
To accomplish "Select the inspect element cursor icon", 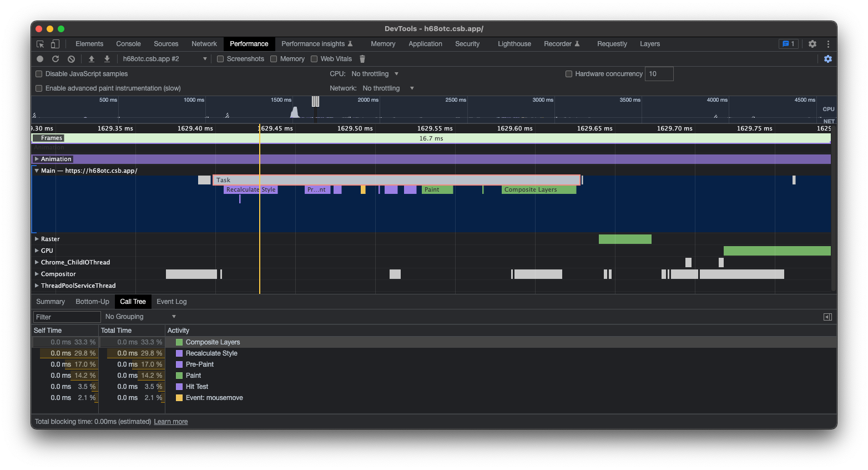I will [39, 43].
